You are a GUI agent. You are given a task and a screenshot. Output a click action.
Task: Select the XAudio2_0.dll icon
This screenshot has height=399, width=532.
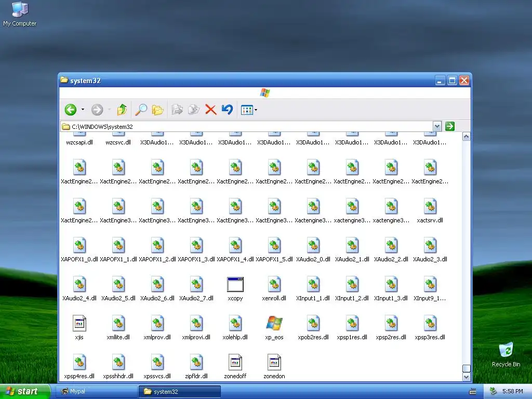313,245
